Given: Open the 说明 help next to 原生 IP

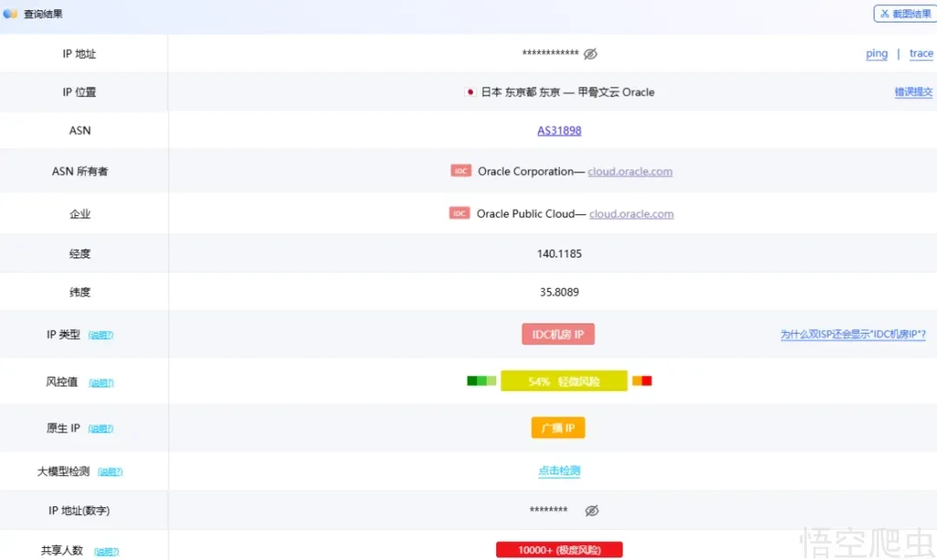Looking at the screenshot, I should [x=101, y=428].
